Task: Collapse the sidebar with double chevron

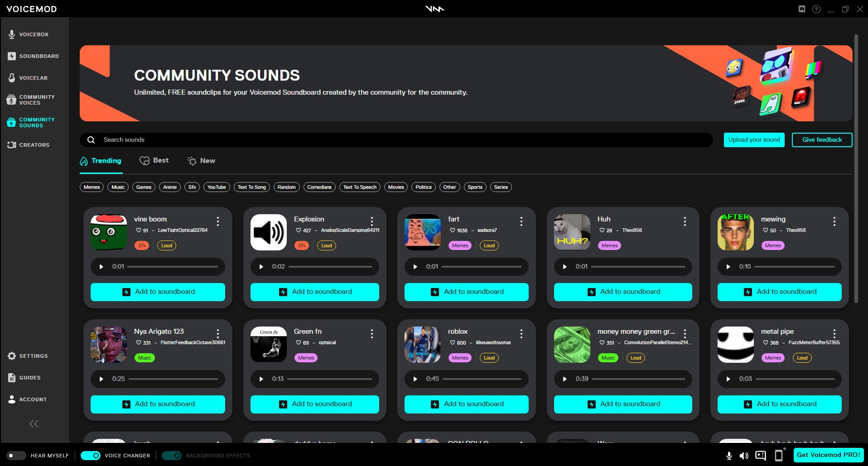Action: point(34,424)
